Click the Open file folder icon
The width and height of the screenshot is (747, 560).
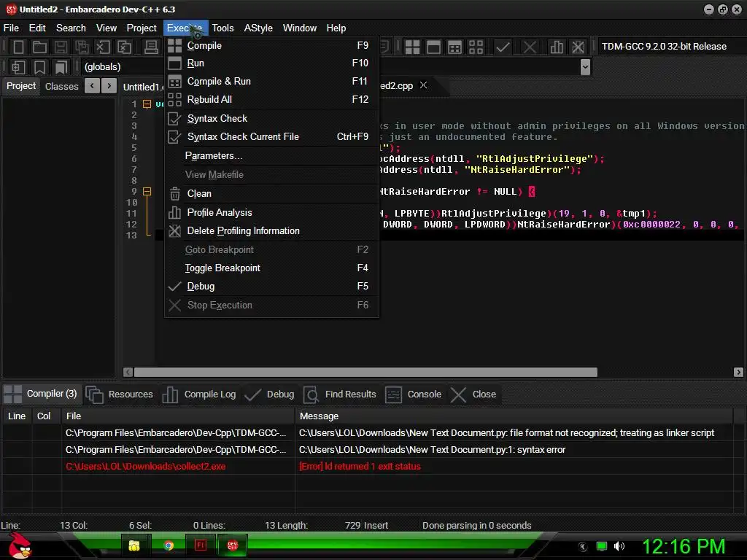coord(39,47)
